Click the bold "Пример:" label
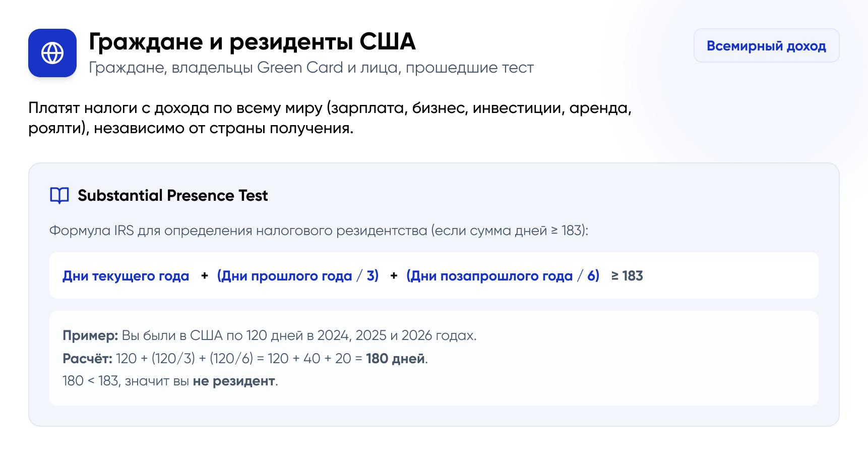The width and height of the screenshot is (868, 455). tap(90, 335)
